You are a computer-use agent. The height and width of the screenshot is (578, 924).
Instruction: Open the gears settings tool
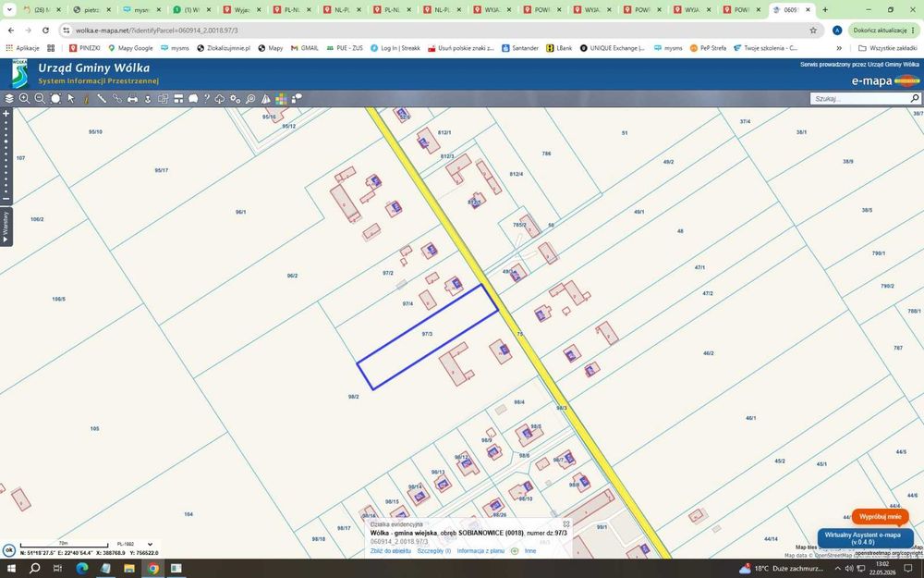(x=235, y=99)
